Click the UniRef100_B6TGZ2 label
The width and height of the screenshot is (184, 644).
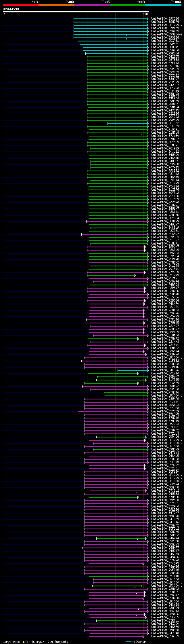pos(165,123)
